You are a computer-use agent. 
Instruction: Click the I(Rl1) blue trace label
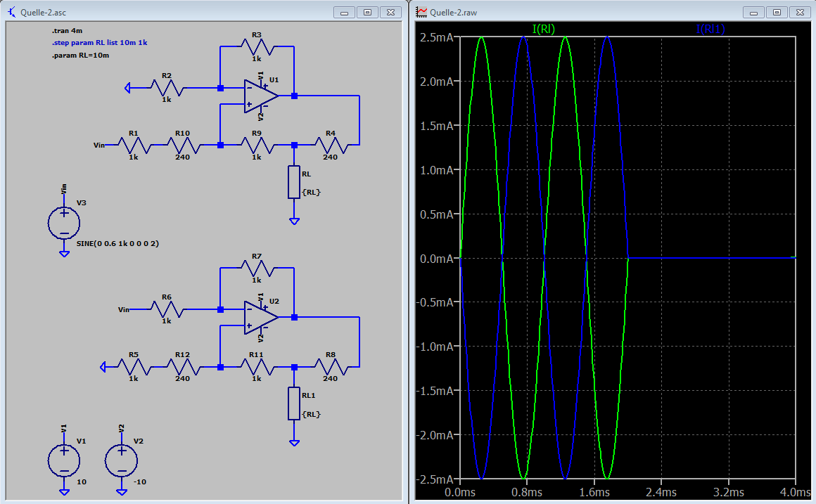710,29
